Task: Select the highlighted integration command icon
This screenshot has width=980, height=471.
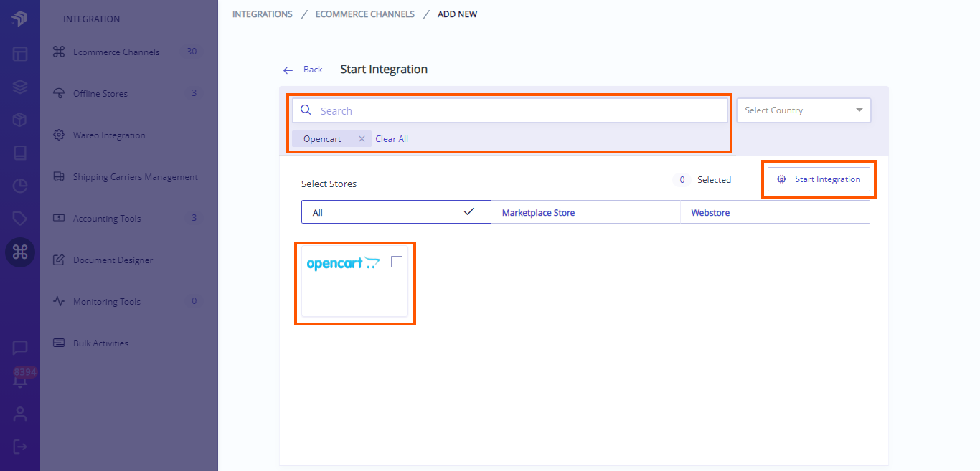Action: [20, 252]
